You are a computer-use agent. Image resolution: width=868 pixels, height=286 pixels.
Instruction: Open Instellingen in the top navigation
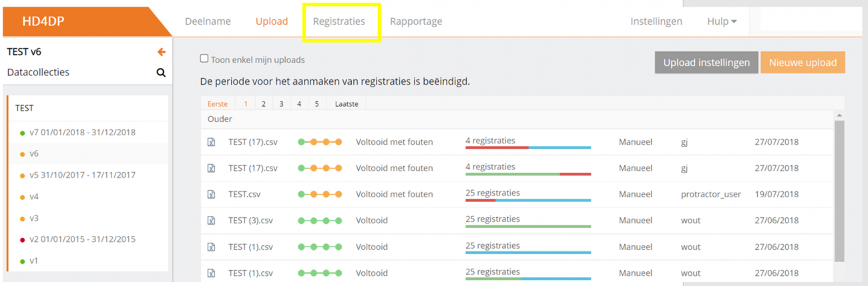656,21
